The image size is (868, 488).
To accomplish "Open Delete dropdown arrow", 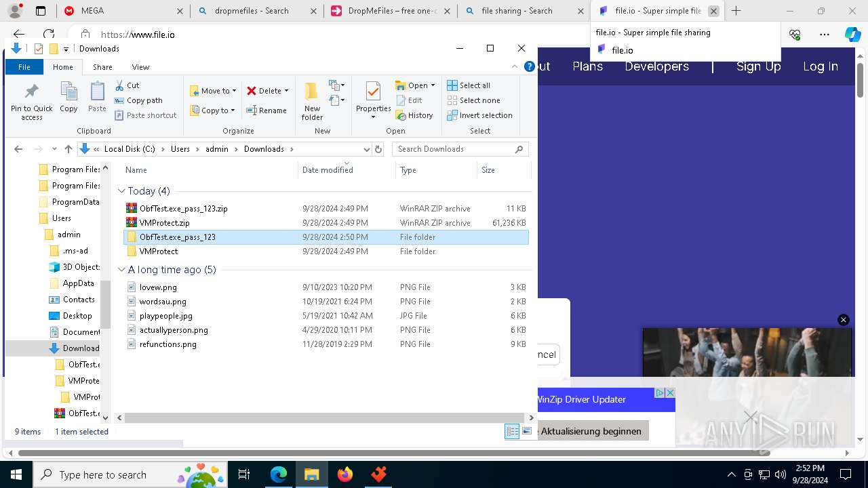I will (x=286, y=91).
